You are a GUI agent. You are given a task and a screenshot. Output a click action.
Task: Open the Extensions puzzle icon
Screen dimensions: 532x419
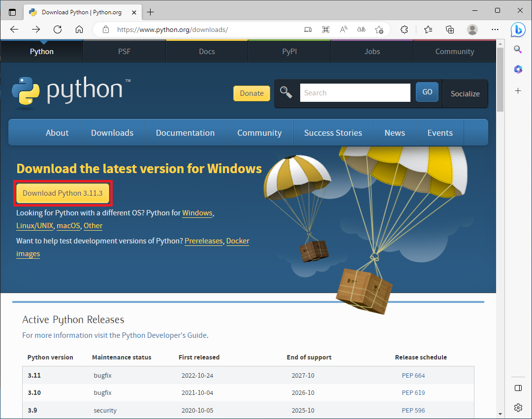tap(405, 30)
